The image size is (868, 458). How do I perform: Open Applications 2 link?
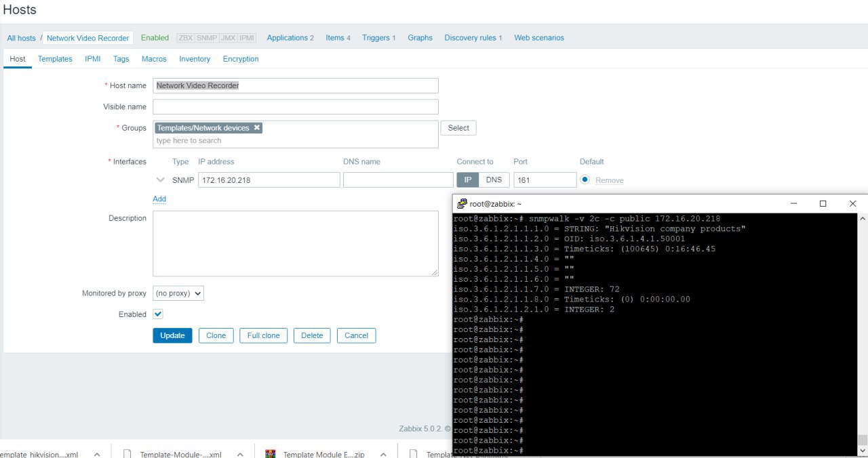290,38
